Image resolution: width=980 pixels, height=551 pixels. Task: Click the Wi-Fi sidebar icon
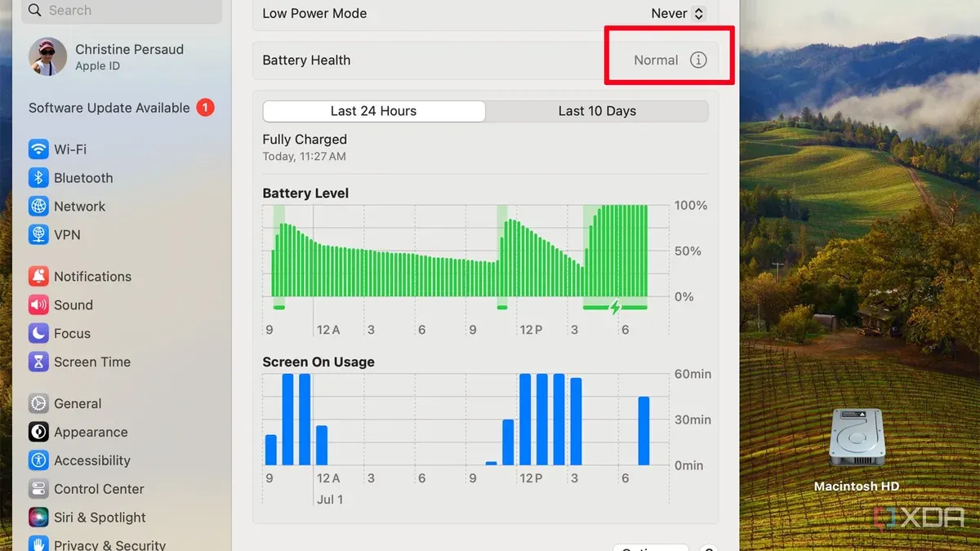pyautogui.click(x=38, y=149)
